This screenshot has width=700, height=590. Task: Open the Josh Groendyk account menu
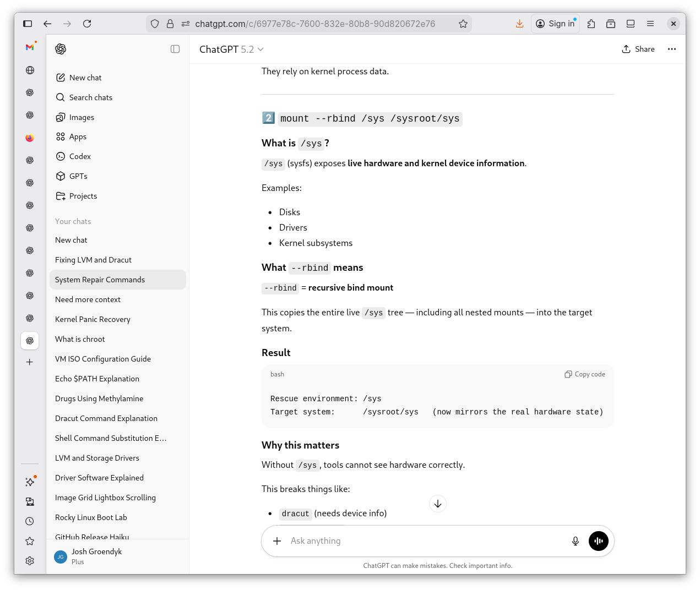[96, 556]
